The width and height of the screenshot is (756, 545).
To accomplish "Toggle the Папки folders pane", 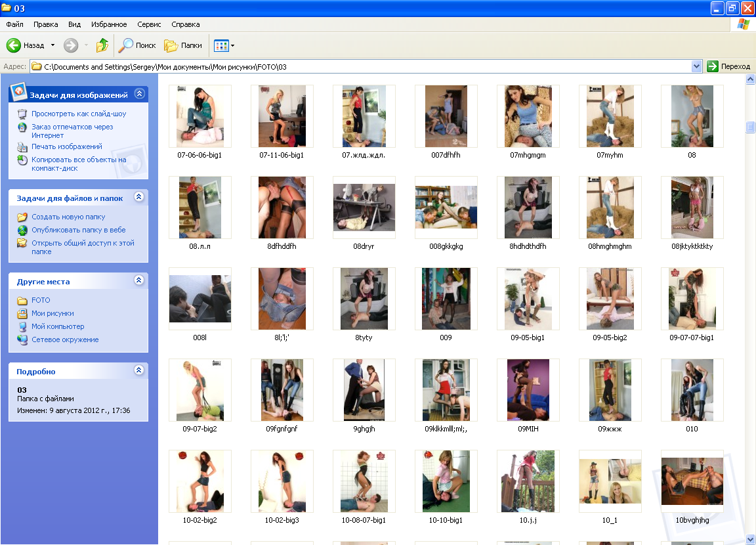I will (183, 45).
